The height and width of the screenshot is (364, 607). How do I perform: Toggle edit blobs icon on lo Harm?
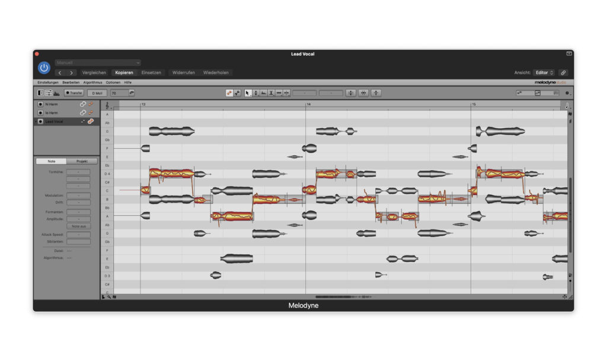[x=91, y=113]
